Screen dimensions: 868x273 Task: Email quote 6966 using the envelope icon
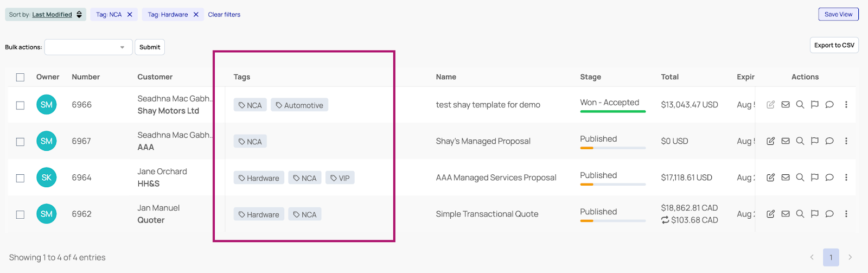point(785,105)
